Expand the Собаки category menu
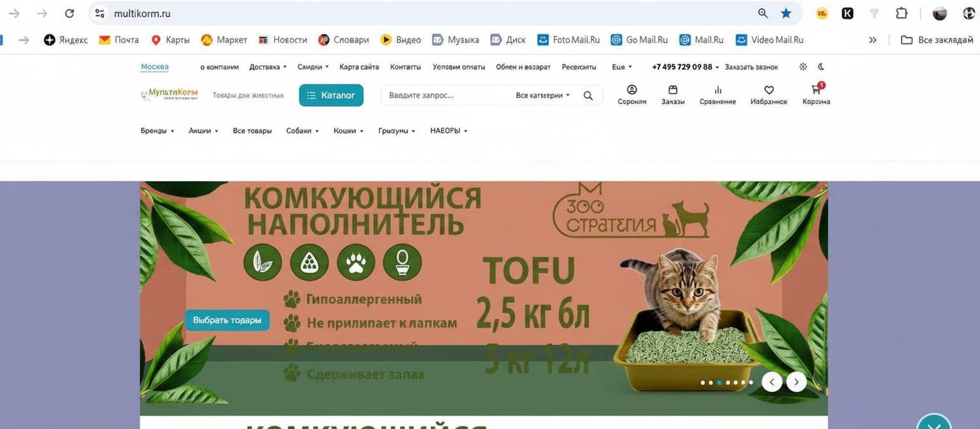 coord(302,131)
